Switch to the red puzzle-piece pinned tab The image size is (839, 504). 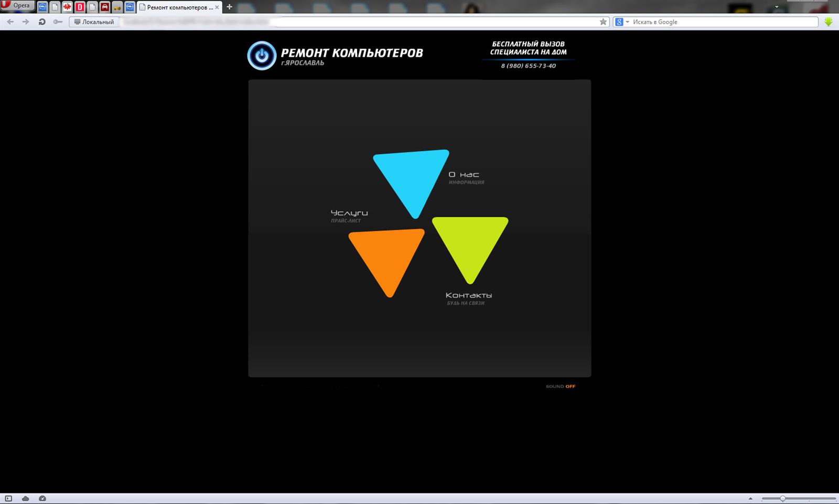[x=67, y=7]
